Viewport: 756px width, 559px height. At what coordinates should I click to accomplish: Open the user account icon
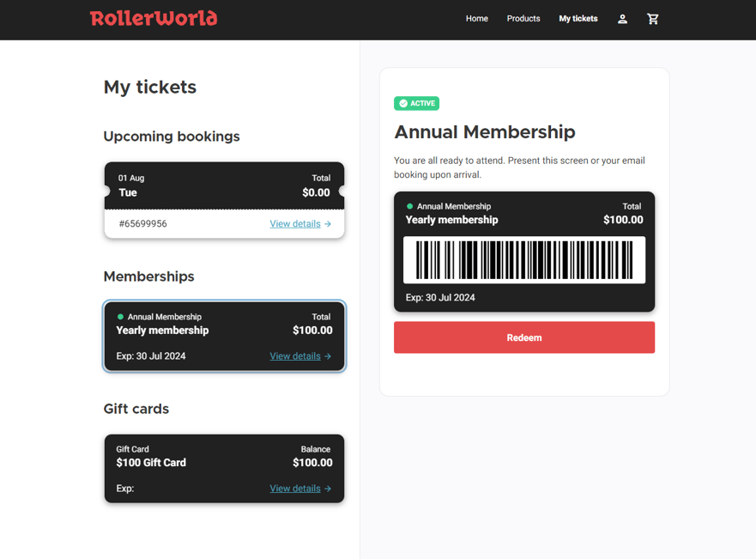[622, 19]
